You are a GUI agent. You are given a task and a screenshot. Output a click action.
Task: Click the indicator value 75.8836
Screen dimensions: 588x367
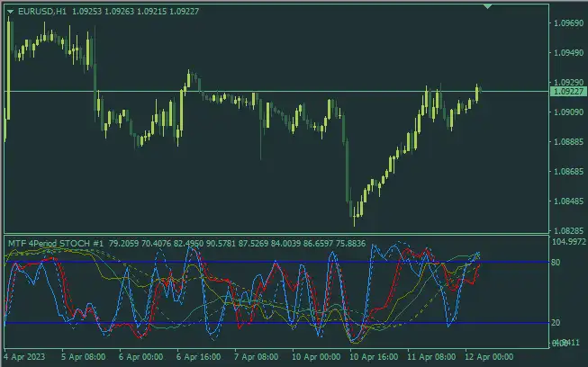(x=350, y=244)
